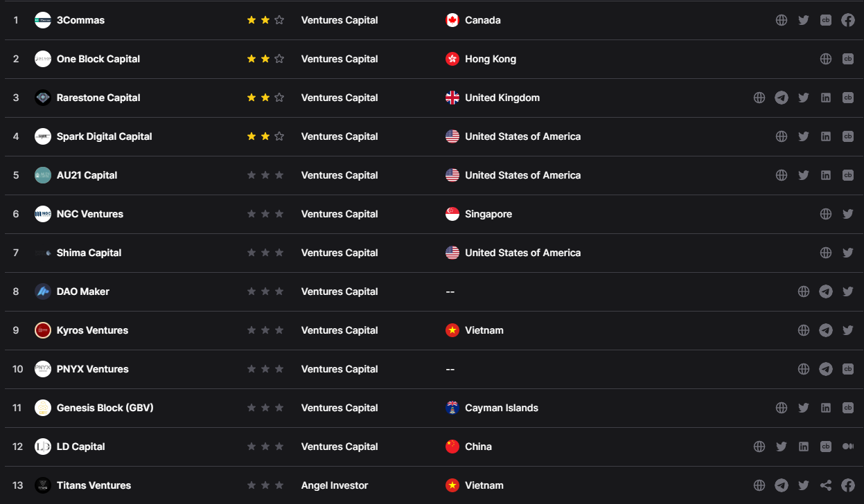Open 3Commas Facebook page icon
864x504 pixels.
pyautogui.click(x=847, y=20)
